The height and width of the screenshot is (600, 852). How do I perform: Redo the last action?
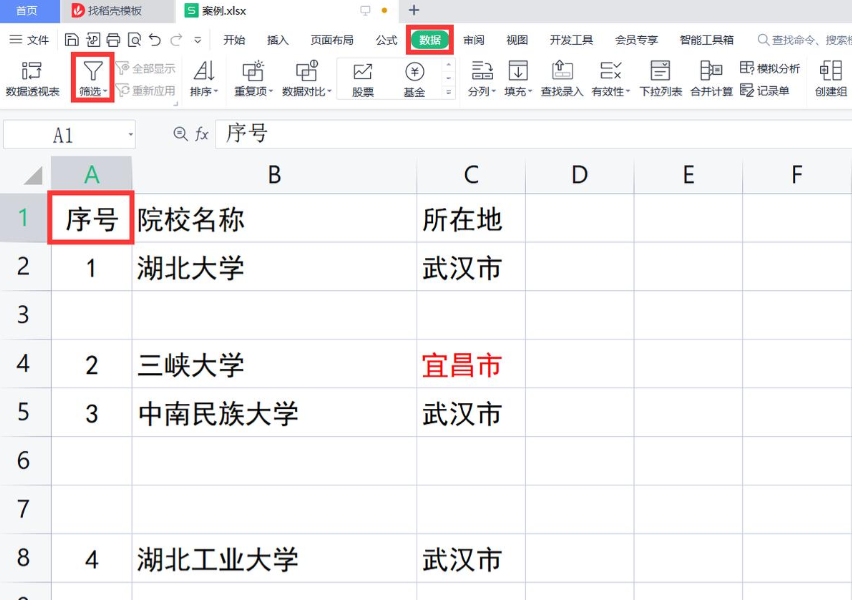[176, 40]
